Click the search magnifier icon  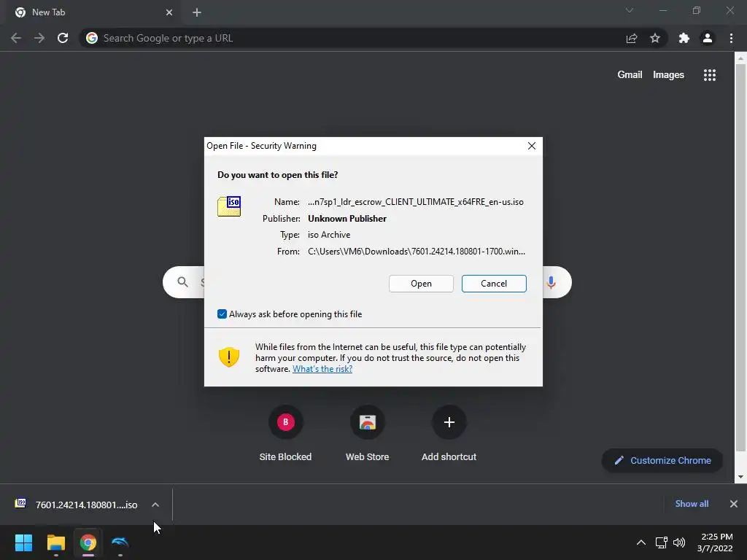(182, 282)
